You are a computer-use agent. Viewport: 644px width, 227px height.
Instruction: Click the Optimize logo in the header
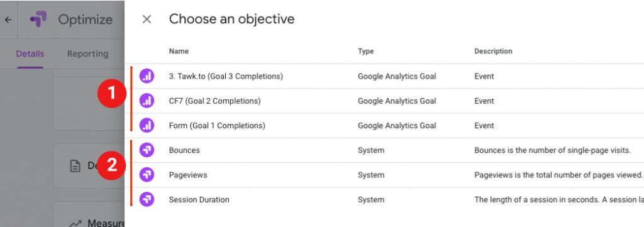click(x=38, y=19)
